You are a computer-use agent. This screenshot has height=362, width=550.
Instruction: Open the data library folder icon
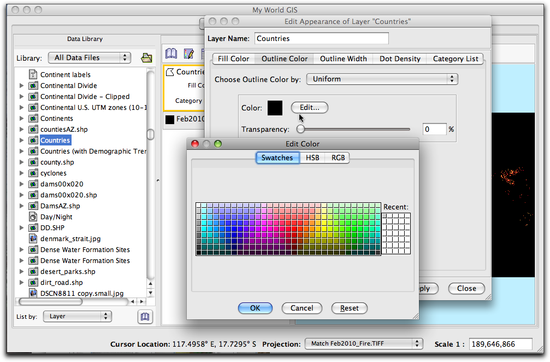[x=147, y=58]
